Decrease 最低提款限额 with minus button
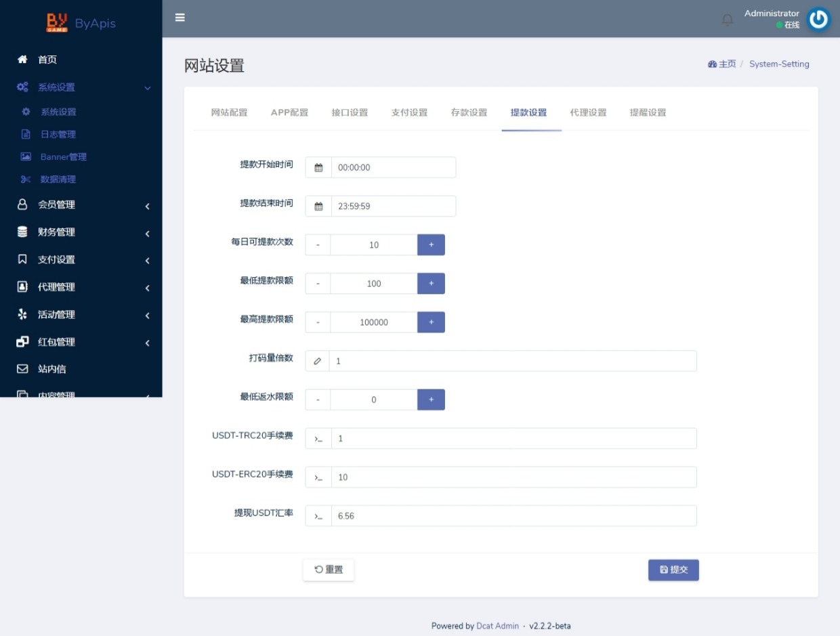 [x=318, y=284]
